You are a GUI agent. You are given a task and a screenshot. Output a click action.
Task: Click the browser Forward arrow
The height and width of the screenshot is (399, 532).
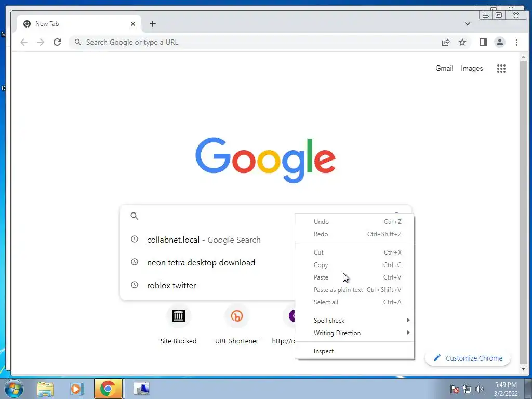tap(41, 42)
